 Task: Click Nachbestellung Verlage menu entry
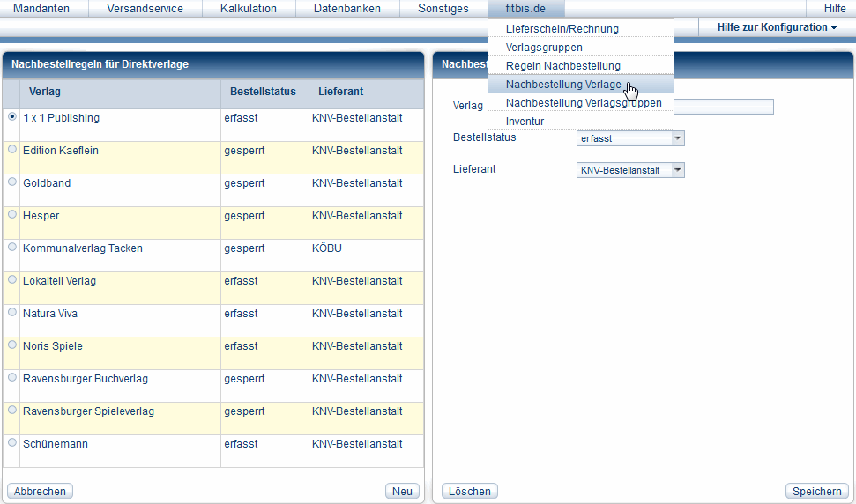click(562, 85)
